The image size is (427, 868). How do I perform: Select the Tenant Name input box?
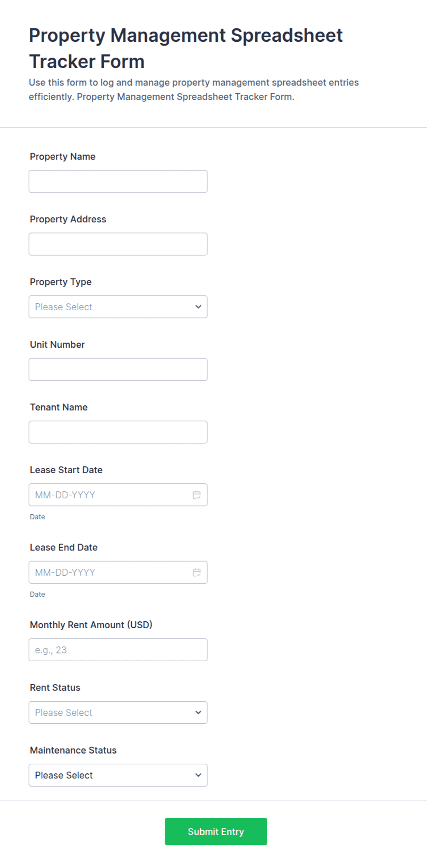click(118, 432)
